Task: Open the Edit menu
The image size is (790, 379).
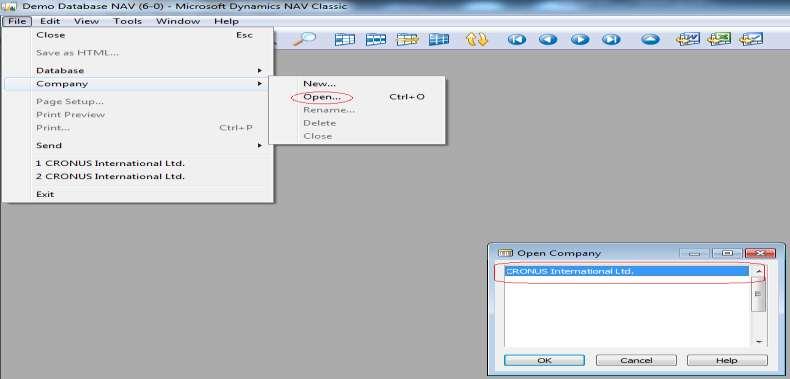Action: click(x=50, y=21)
